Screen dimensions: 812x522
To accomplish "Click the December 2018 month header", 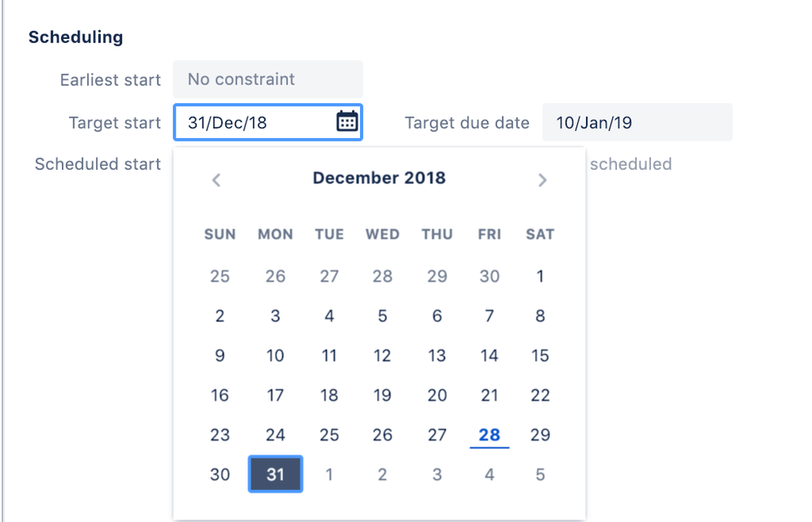I will tap(379, 178).
